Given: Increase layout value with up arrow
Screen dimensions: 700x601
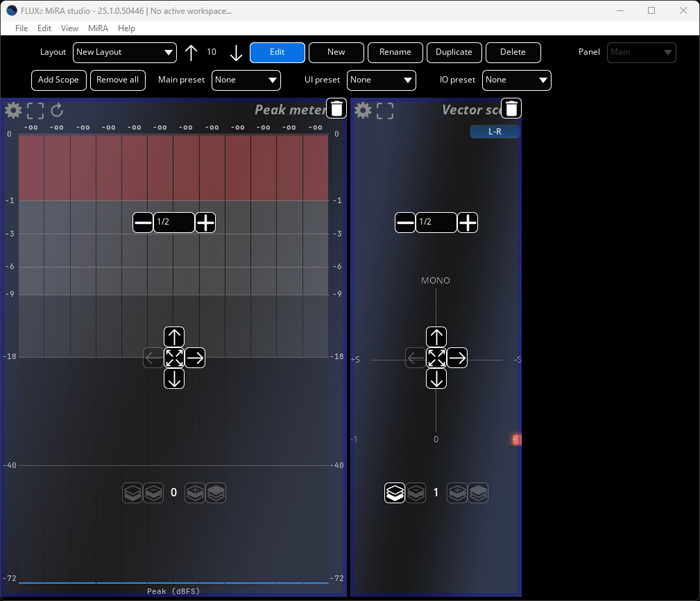Looking at the screenshot, I should pos(191,53).
